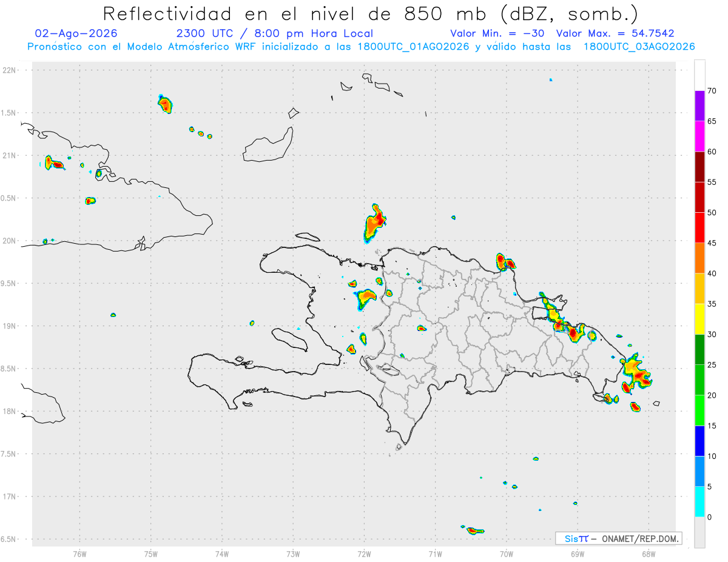Viewport: 728px width, 562px height.
Task: Select the '68W' longitude label
Action: coord(649,554)
